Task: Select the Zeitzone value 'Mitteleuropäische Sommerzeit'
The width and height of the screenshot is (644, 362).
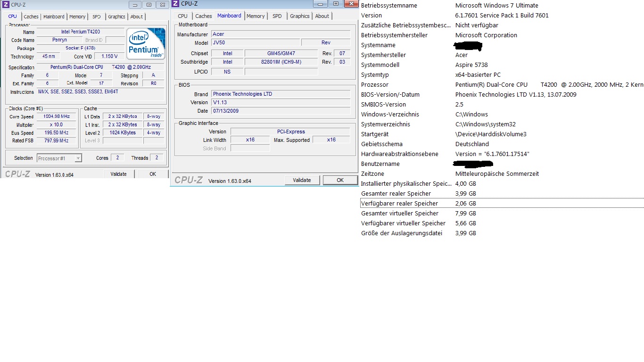Action: point(497,174)
